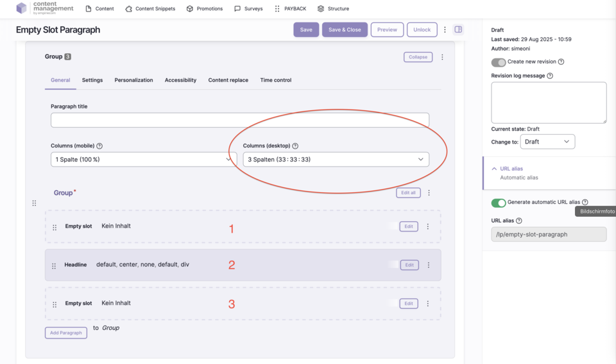Viewport: 616px width, 364px height.
Task: Open three-dot menu of Headline row
Action: (429, 265)
